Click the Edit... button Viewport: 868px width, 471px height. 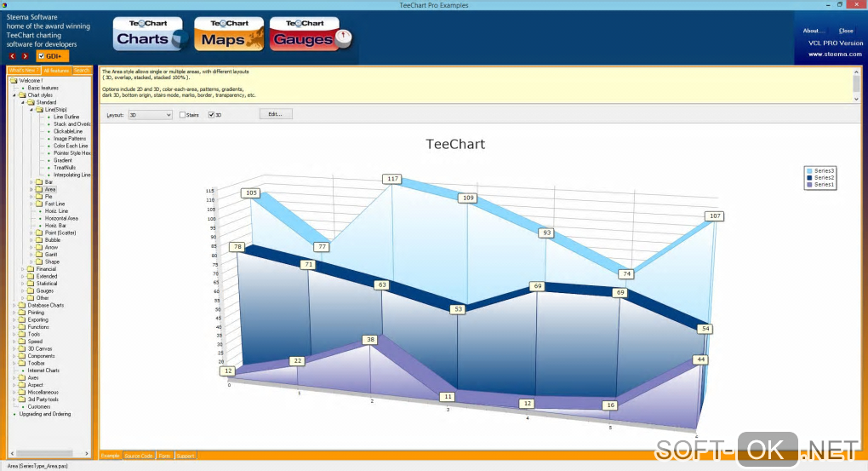[x=276, y=114]
